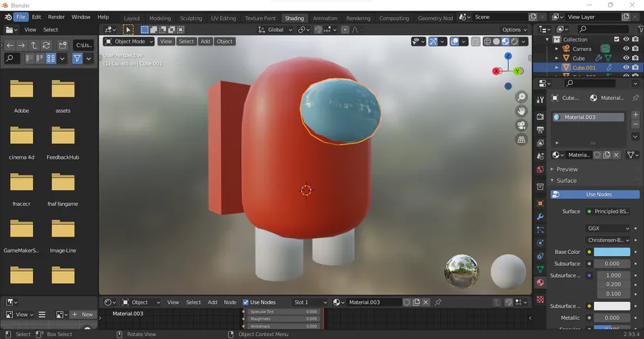Open the GGX distribution dropdown
Viewport: 644px width, 339px height.
tap(608, 228)
